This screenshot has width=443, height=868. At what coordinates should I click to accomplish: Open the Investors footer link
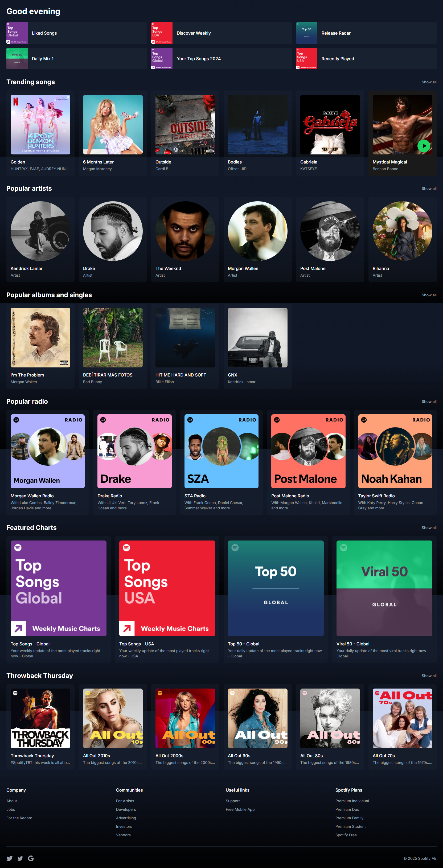[x=124, y=826]
